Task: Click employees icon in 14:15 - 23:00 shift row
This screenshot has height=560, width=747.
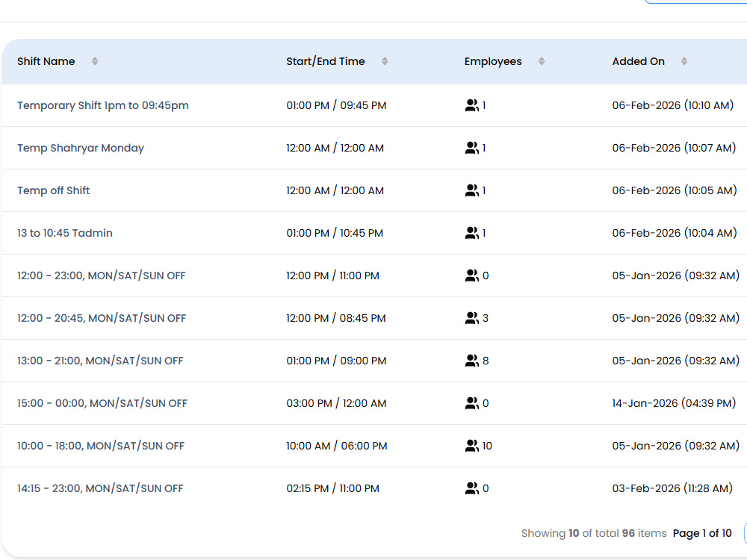Action: [471, 488]
